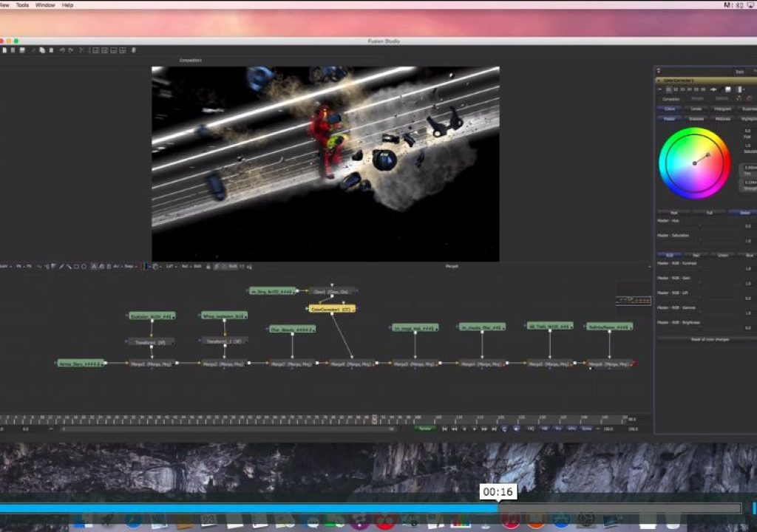
Task: Click the Cut scissors icon
Action: tap(81, 50)
